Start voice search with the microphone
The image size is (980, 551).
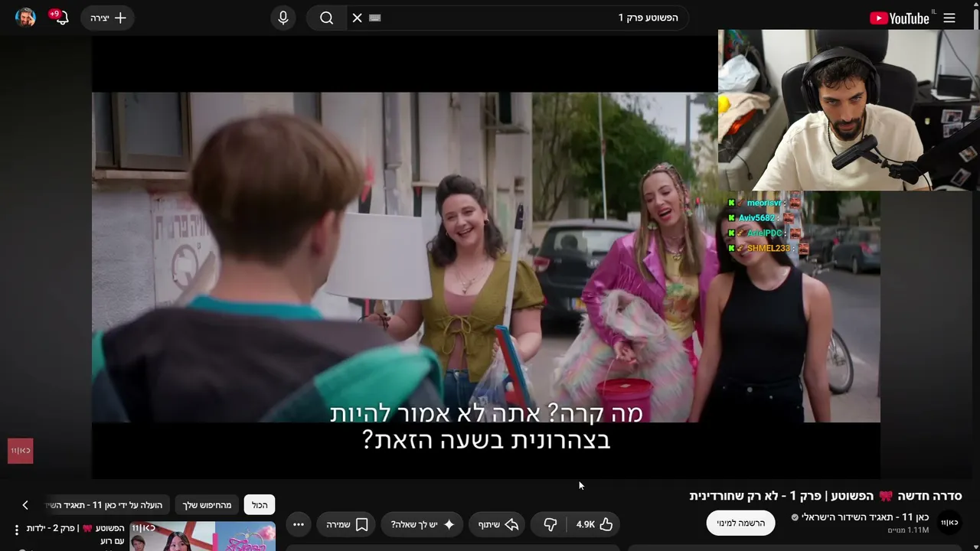[283, 18]
